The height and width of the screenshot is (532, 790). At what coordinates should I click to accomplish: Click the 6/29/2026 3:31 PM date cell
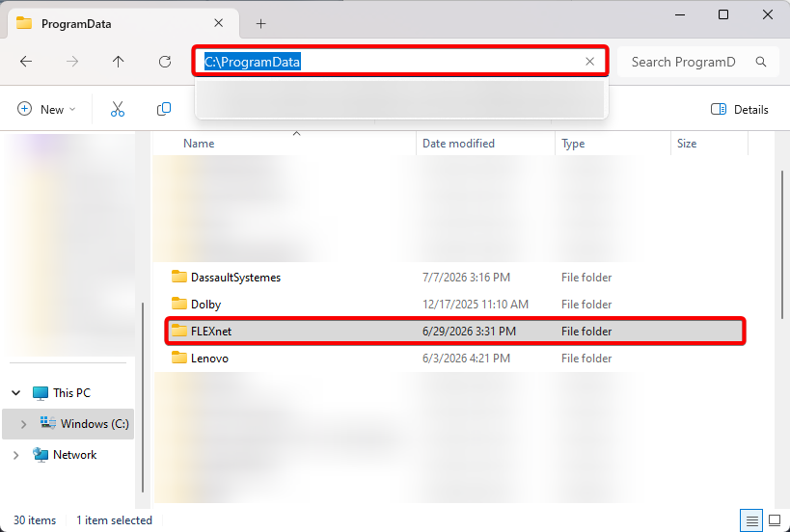[x=469, y=332]
